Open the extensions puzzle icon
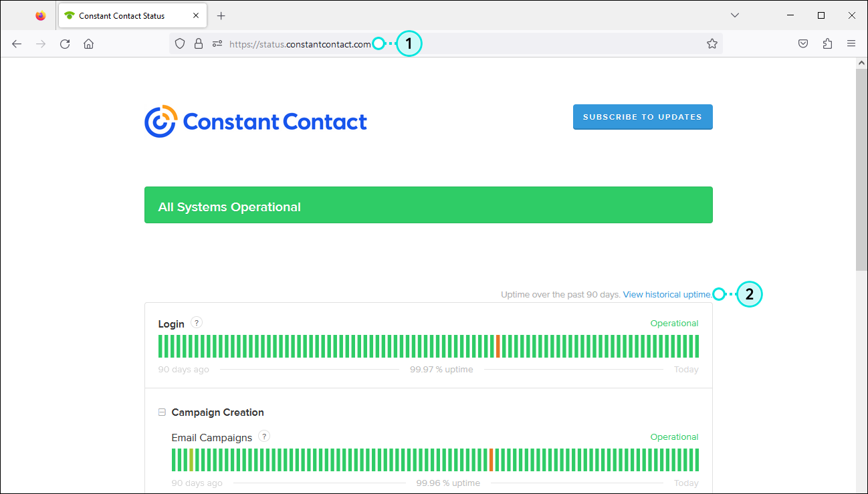 [827, 43]
